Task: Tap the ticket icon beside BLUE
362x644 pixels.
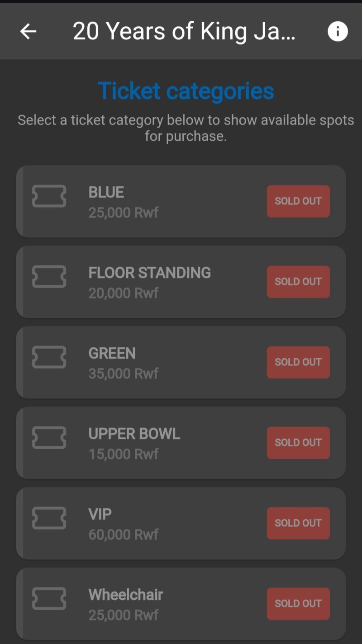Action: click(49, 196)
